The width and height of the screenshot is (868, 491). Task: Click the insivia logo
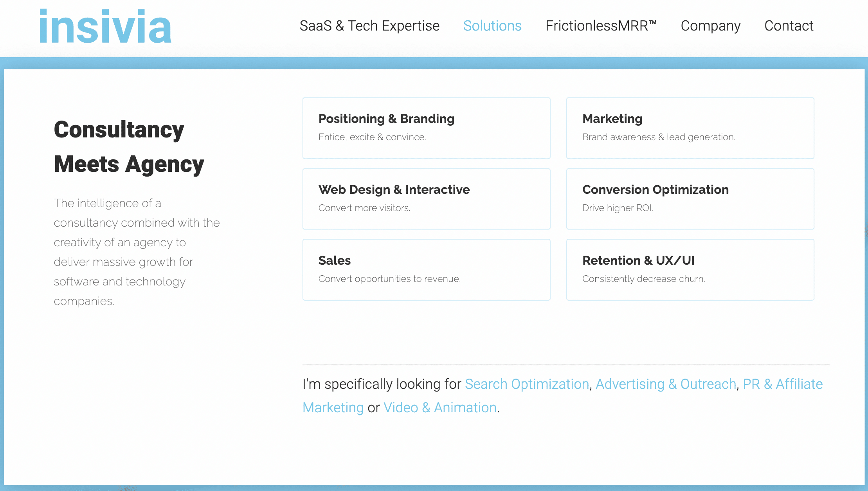pos(105,26)
